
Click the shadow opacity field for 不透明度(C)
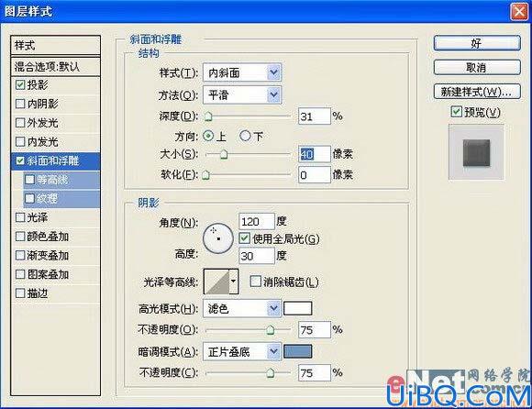[x=315, y=372]
